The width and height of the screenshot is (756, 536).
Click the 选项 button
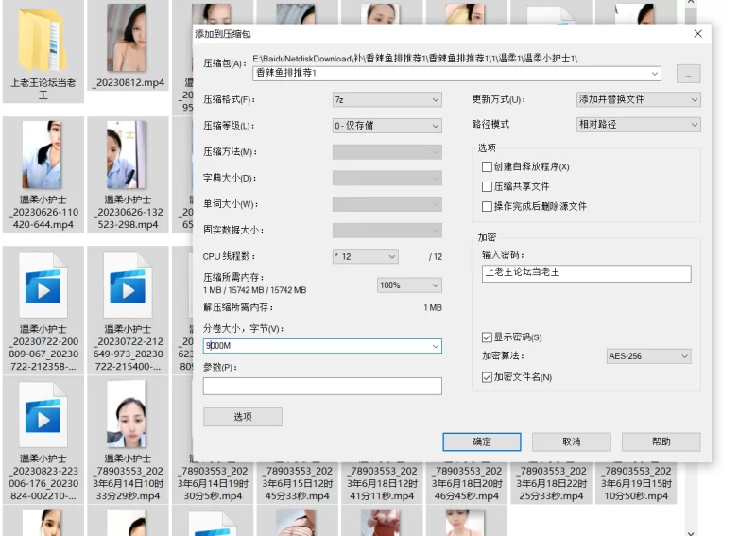pos(243,417)
